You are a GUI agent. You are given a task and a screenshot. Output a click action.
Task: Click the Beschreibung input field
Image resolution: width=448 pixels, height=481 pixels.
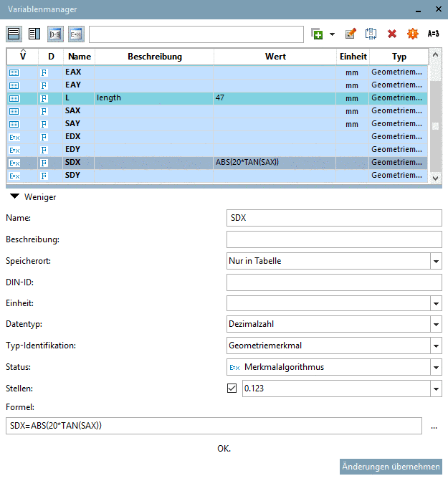click(334, 239)
